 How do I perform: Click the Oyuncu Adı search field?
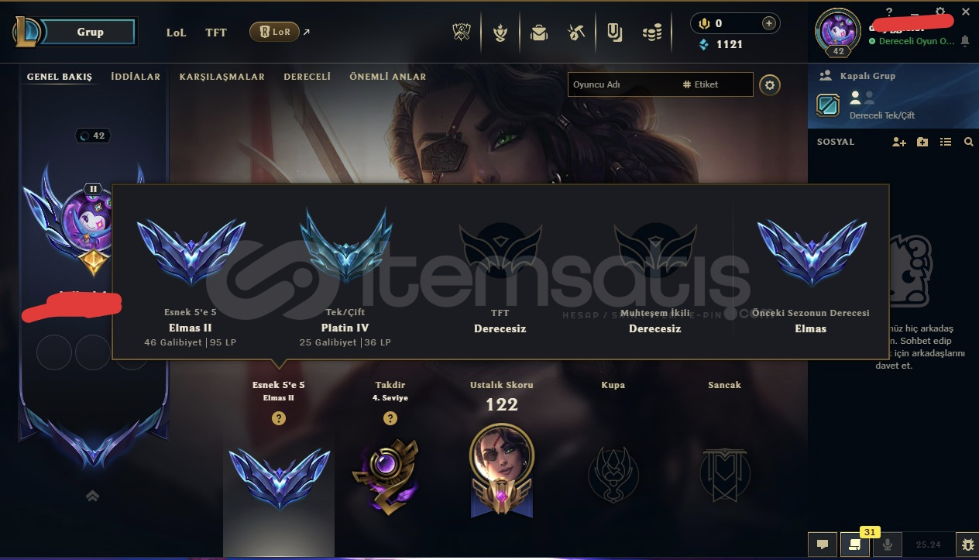623,84
